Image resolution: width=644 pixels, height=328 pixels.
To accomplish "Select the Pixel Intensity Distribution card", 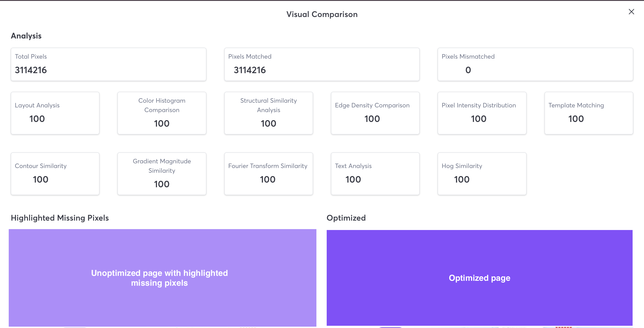I will coord(482,113).
